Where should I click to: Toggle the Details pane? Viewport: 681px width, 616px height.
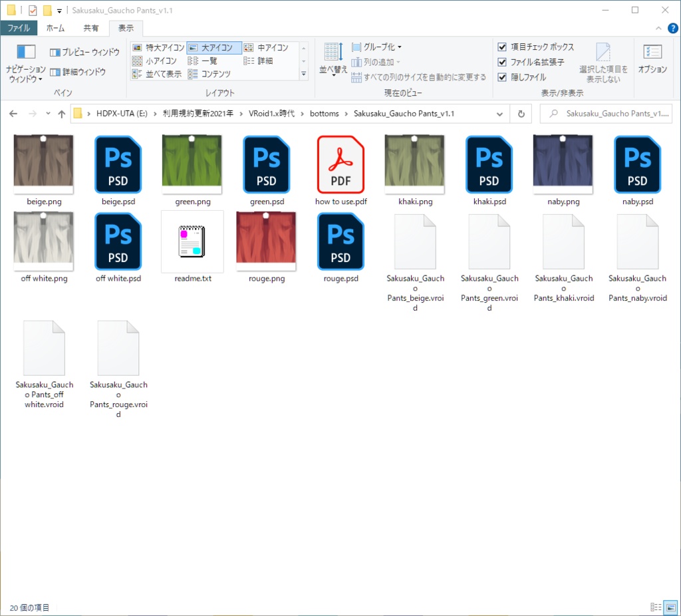click(78, 72)
